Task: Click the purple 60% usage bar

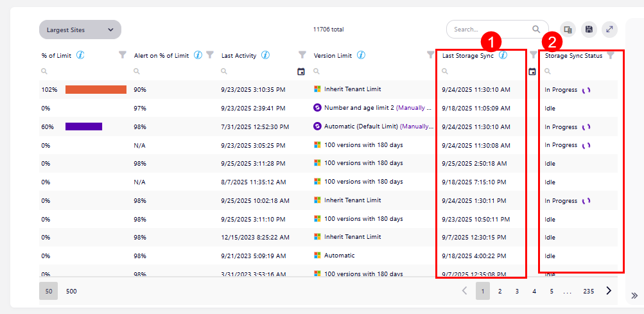Action: pyautogui.click(x=83, y=126)
